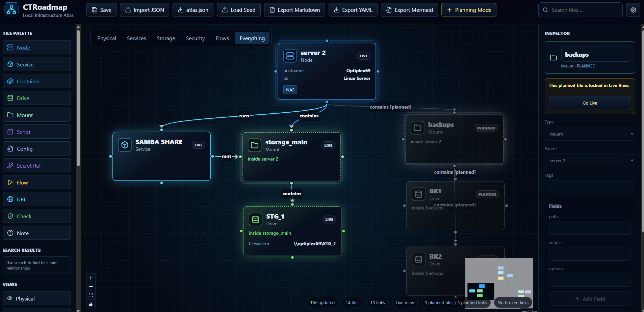Click the STG_1 drive icon
Screen dimensions: 644x312
[256, 220]
